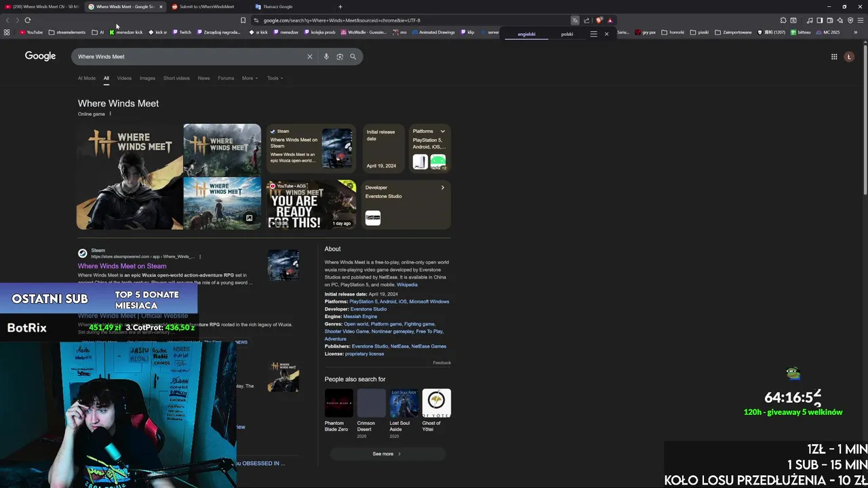Switch to Short videos tab
Image resolution: width=868 pixels, height=488 pixels.
coord(176,78)
